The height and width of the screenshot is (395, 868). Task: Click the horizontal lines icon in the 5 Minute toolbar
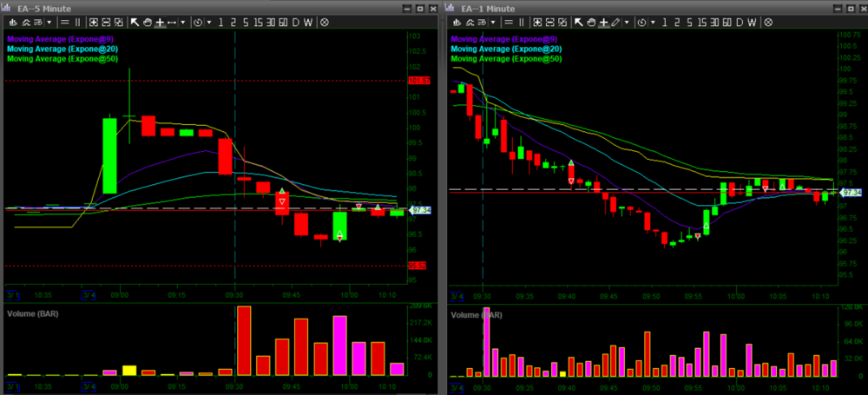tap(66, 22)
